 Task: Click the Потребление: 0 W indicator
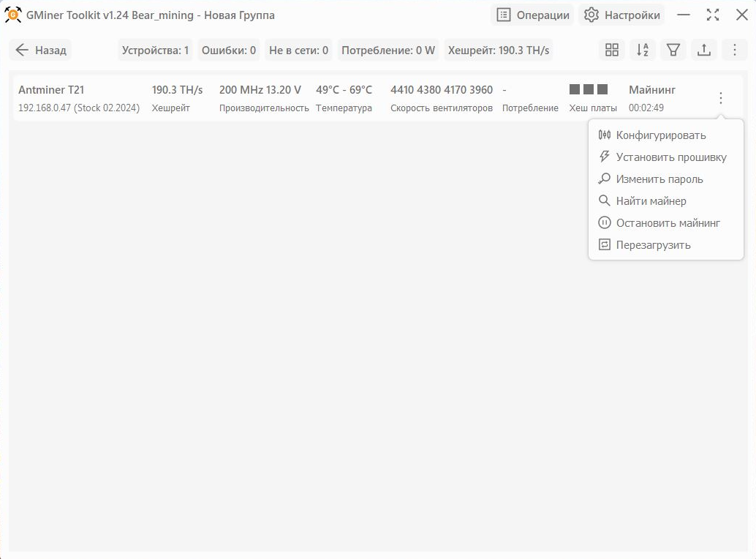click(388, 50)
